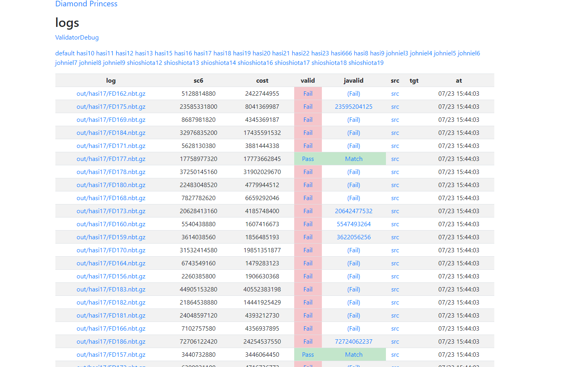Filter logs by hasi16

point(183,53)
